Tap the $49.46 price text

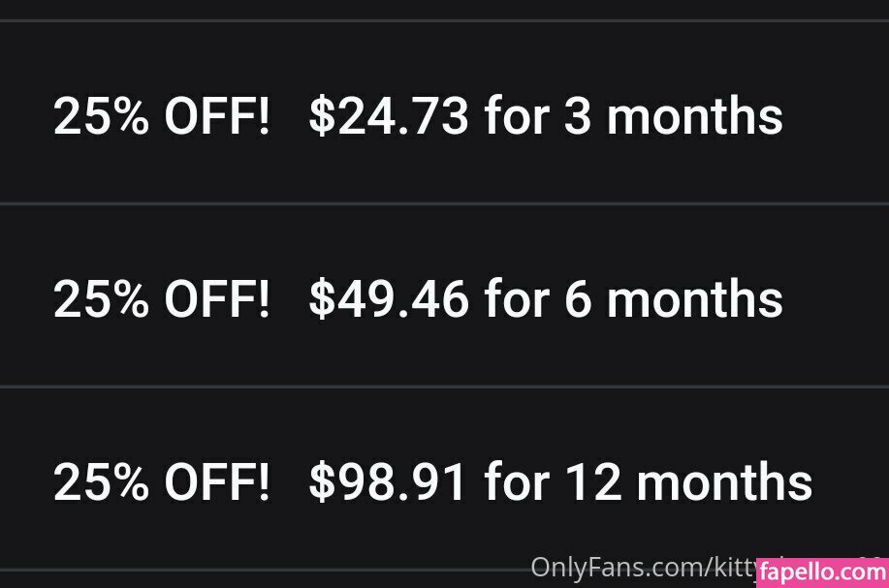pos(388,299)
